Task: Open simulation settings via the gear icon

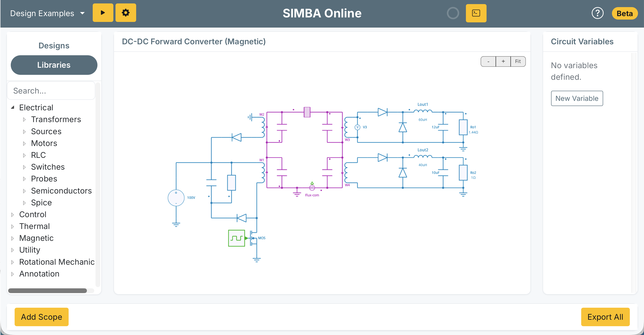Action: pyautogui.click(x=126, y=13)
